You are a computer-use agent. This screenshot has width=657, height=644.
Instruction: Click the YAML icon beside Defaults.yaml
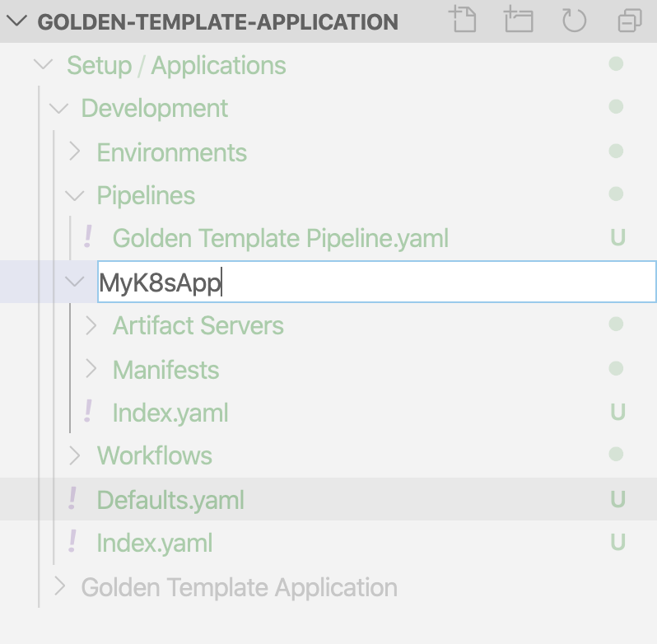tap(72, 498)
